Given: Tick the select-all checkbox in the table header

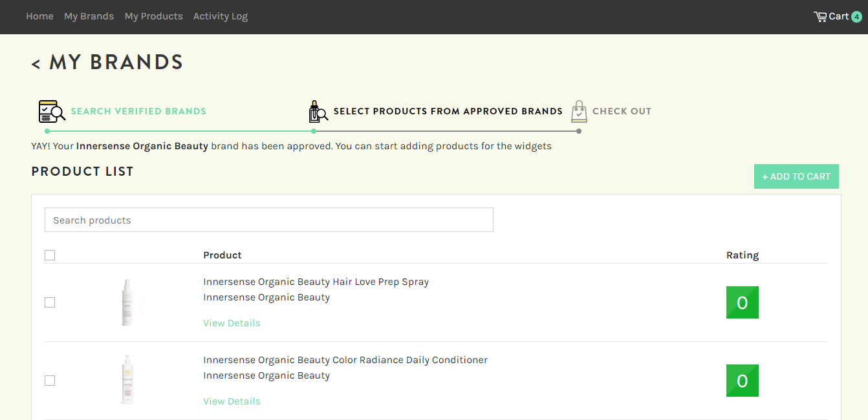Looking at the screenshot, I should click(x=50, y=255).
